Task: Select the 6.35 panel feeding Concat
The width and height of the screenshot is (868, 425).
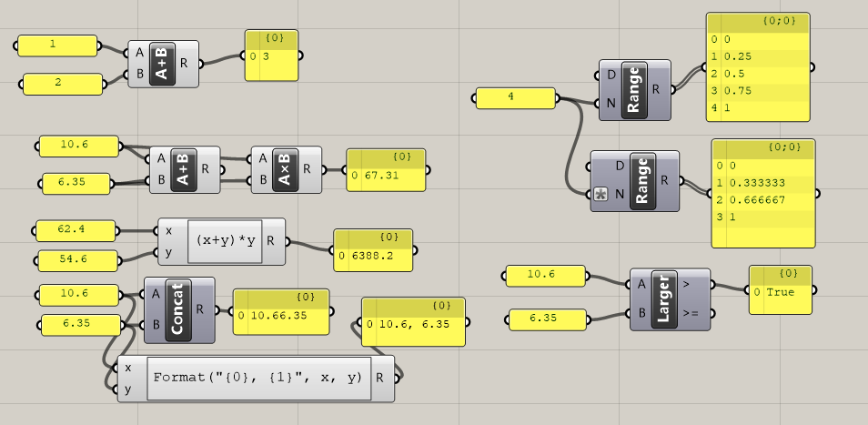Action: [x=81, y=325]
